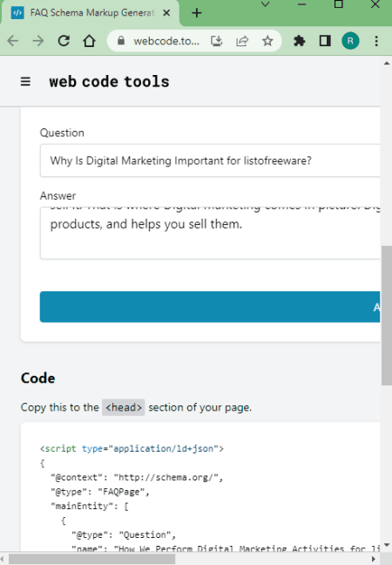Click inside the Answer text area
The image size is (392, 565).
pyautogui.click(x=210, y=233)
